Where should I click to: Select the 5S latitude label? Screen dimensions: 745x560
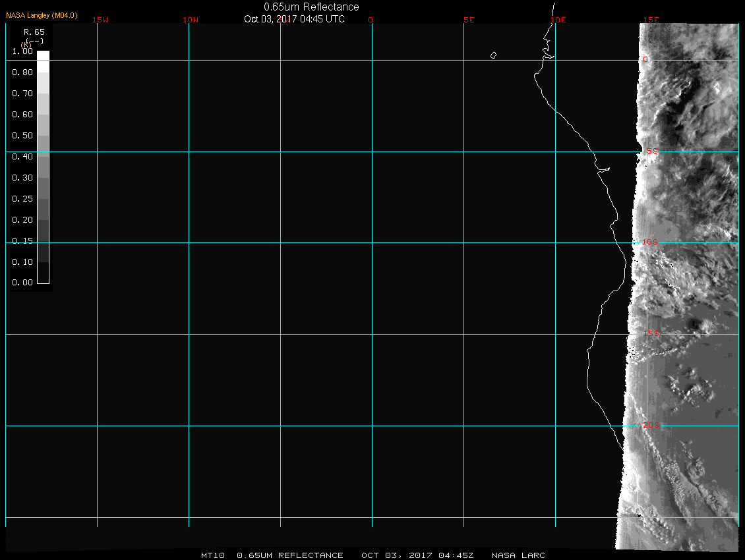[651, 152]
